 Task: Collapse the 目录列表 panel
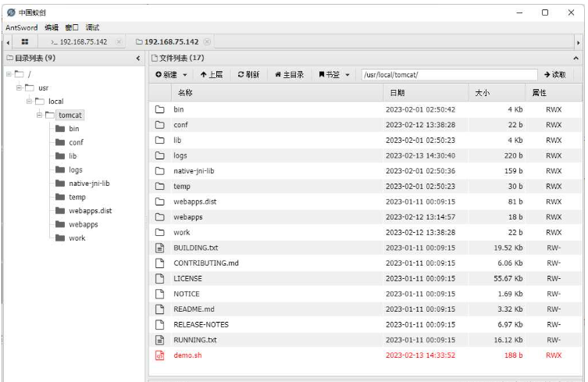tap(138, 58)
